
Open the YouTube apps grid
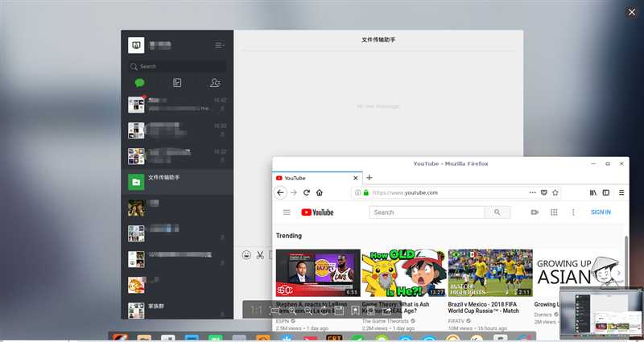[x=554, y=212]
